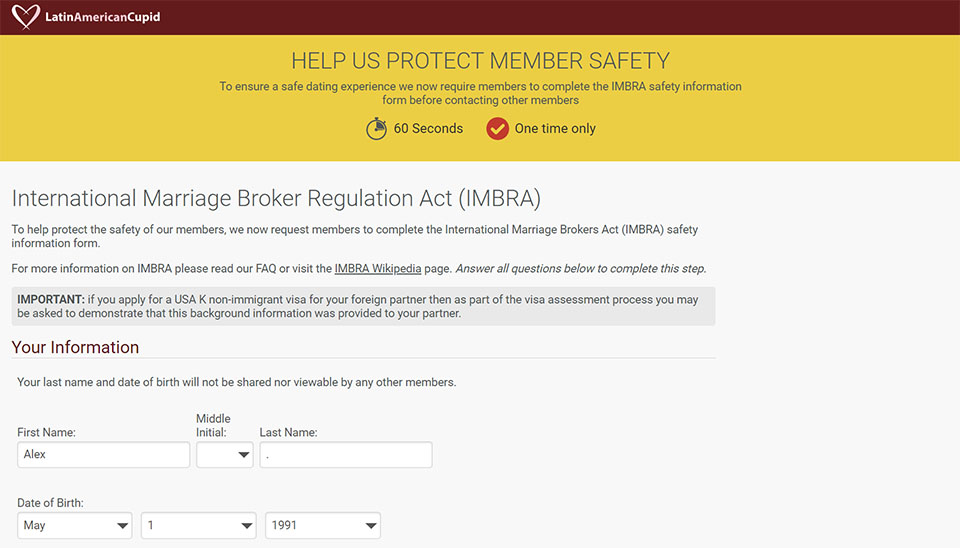Click the First Name field containing Alex
The width and height of the screenshot is (960, 548).
click(103, 454)
